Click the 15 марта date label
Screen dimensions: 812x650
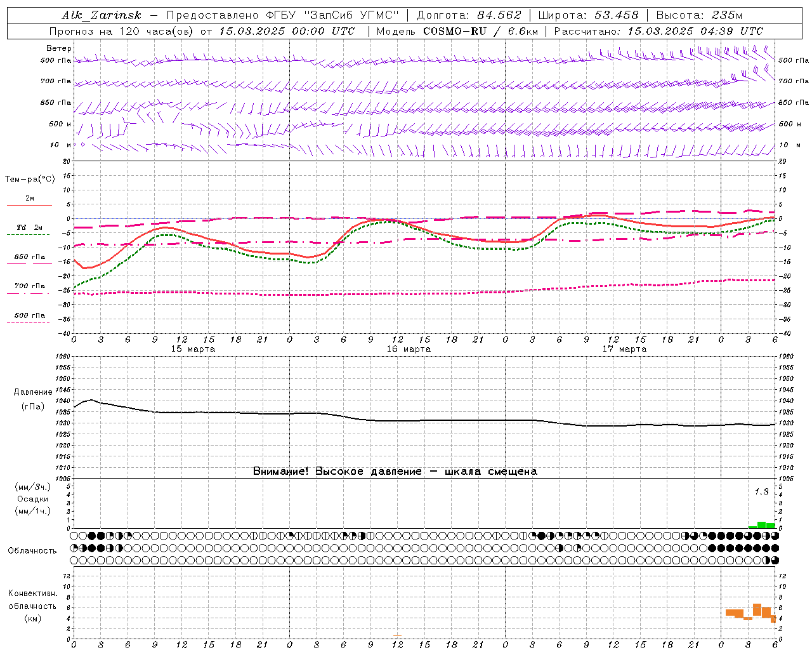[x=193, y=349]
